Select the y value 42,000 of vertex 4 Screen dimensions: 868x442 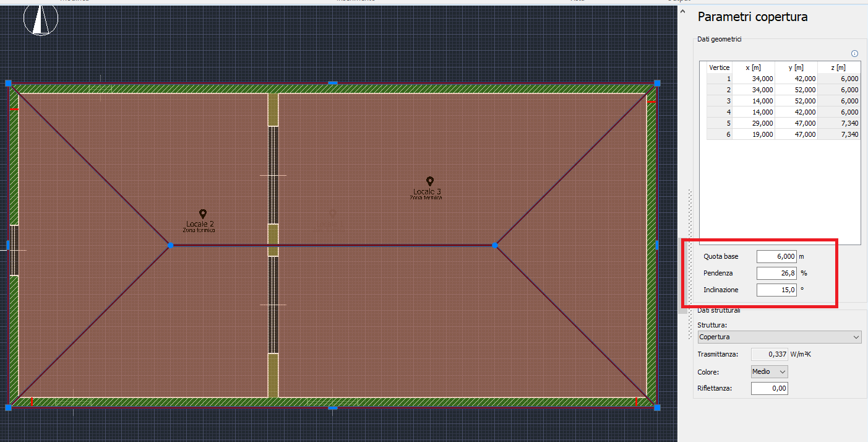tap(796, 112)
